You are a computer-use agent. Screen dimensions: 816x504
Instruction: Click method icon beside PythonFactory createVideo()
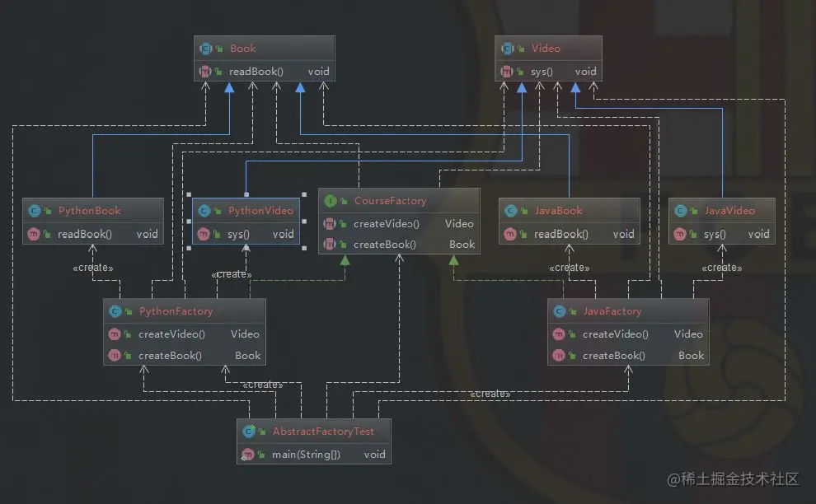[115, 334]
